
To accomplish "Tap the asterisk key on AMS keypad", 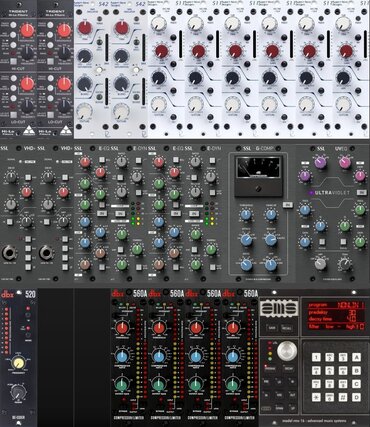I will coord(316,397).
